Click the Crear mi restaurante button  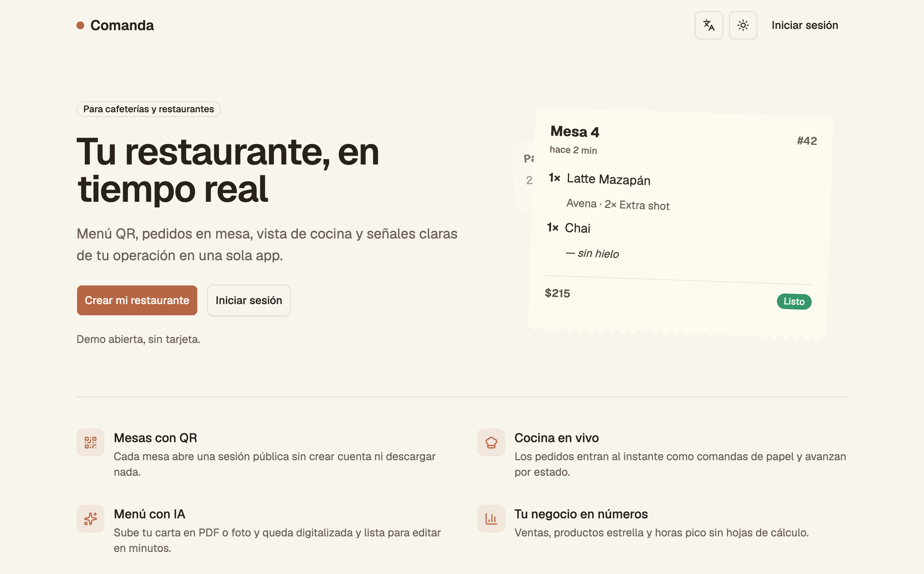pos(137,300)
